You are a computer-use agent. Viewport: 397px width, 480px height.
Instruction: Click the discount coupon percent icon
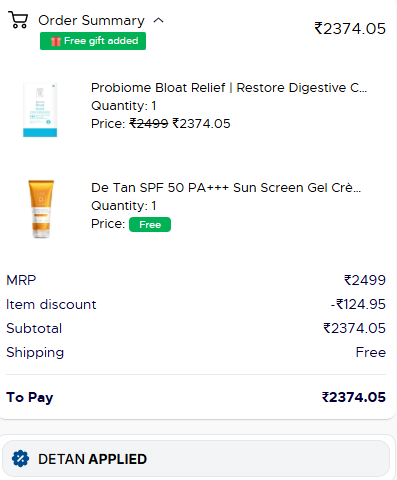20,459
